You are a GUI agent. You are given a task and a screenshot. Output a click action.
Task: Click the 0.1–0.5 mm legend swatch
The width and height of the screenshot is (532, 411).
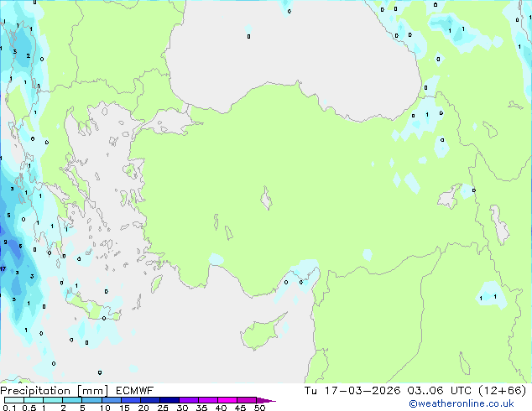[x=14, y=400]
